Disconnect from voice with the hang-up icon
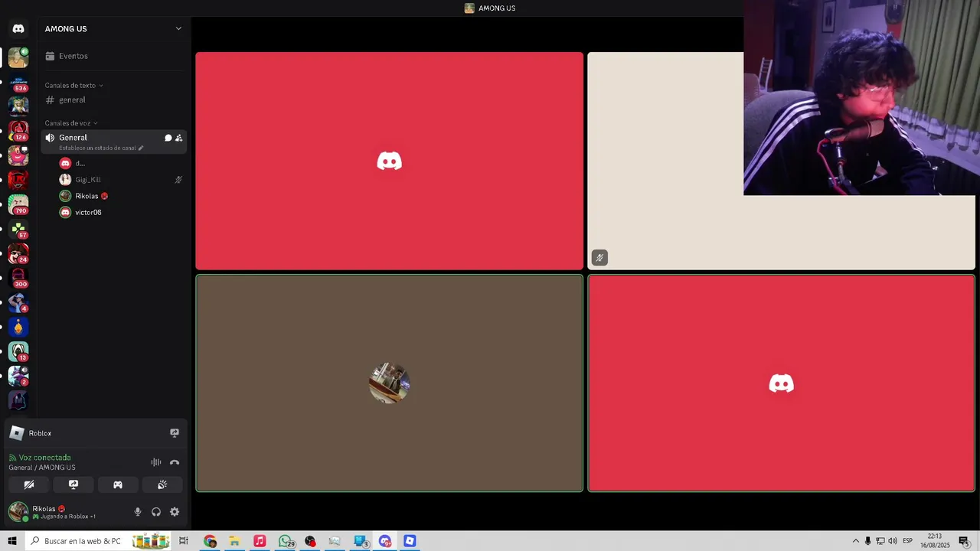 click(175, 462)
